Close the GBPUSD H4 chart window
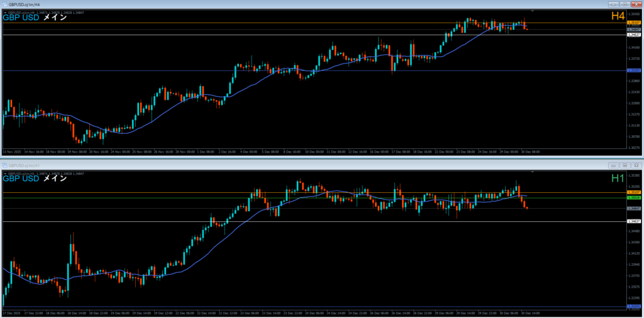 pos(635,4)
